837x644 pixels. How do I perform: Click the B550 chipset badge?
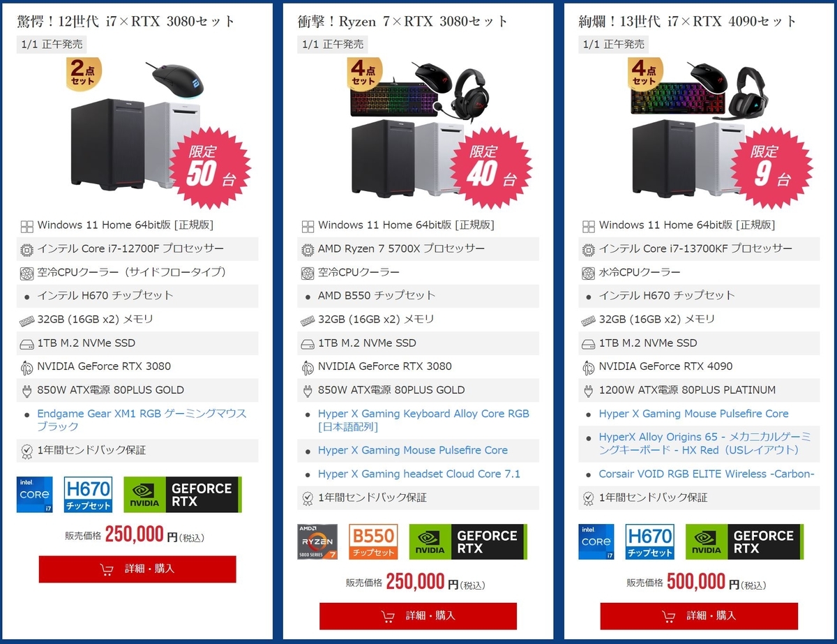[x=373, y=541]
